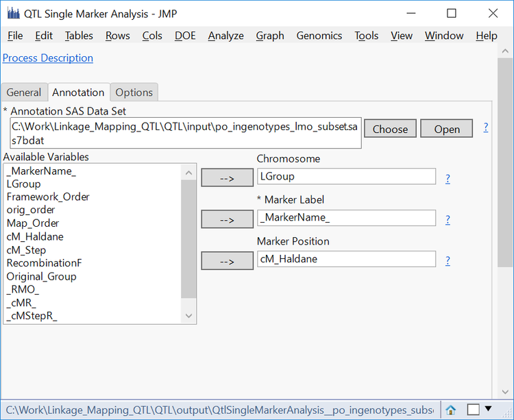The height and width of the screenshot is (420, 514).
Task: Open help for Annotation SAS Data Set
Action: click(x=486, y=127)
